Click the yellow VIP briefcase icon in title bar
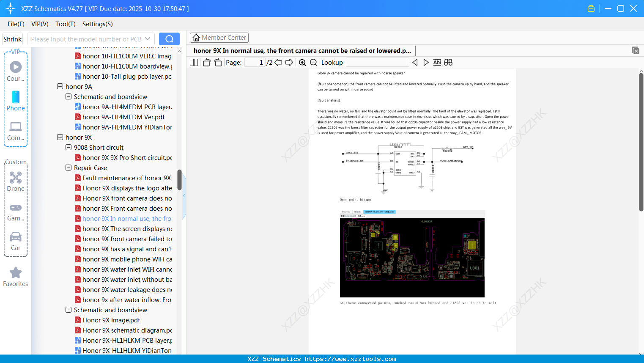The height and width of the screenshot is (363, 644). [591, 8]
